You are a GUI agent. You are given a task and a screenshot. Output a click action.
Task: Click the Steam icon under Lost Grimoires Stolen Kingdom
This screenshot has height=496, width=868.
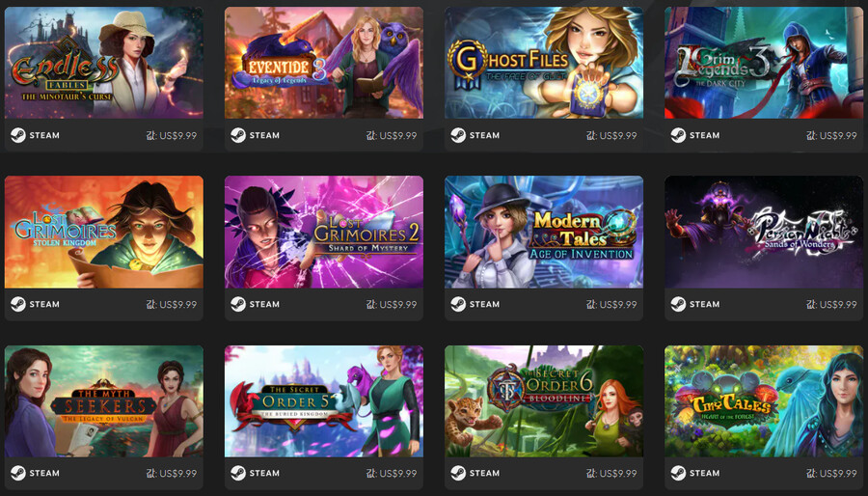point(18,304)
